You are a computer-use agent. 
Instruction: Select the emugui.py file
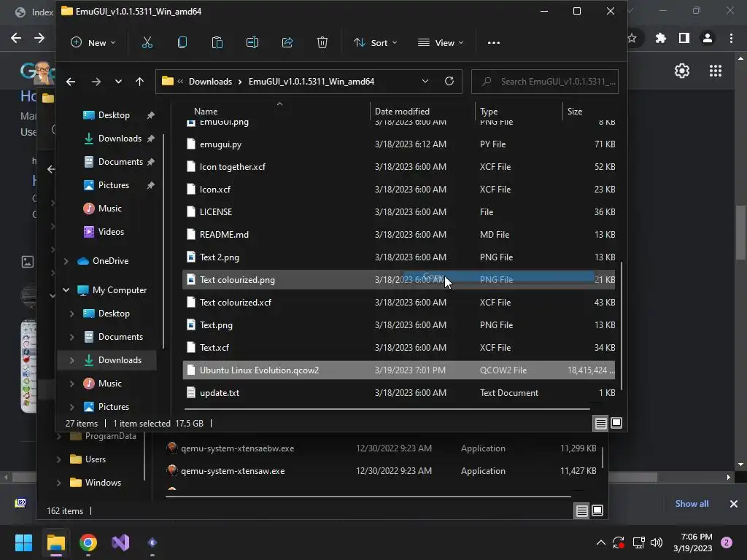(x=398, y=144)
